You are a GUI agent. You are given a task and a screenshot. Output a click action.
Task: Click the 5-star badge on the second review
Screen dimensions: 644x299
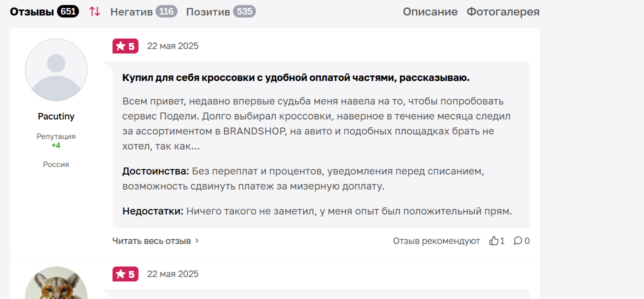[125, 274]
